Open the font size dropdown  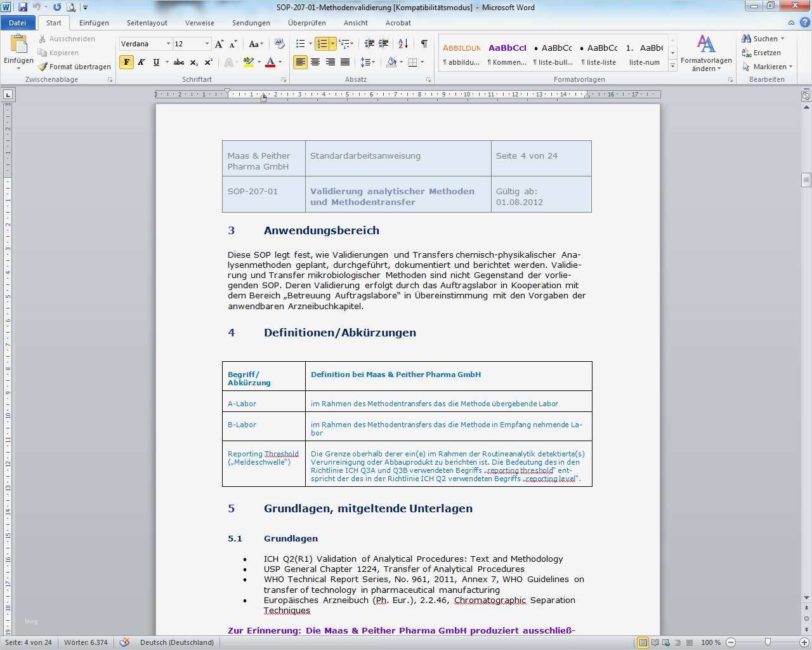coord(207,44)
